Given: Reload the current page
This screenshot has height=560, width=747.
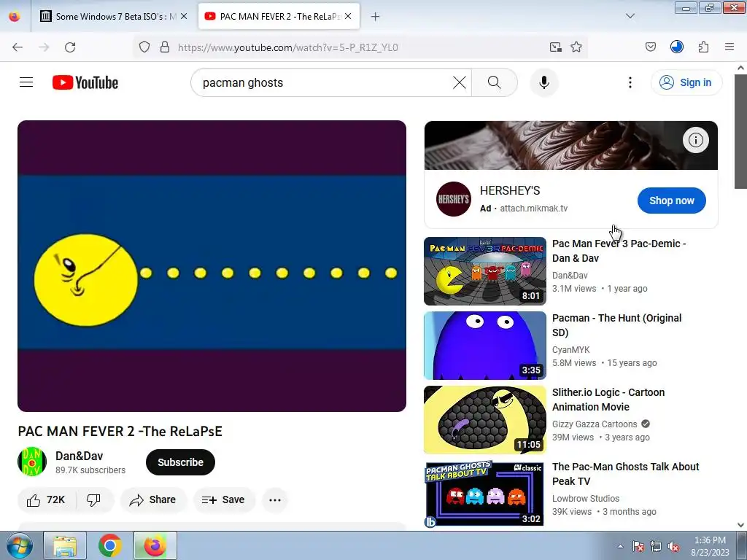Looking at the screenshot, I should [x=70, y=47].
